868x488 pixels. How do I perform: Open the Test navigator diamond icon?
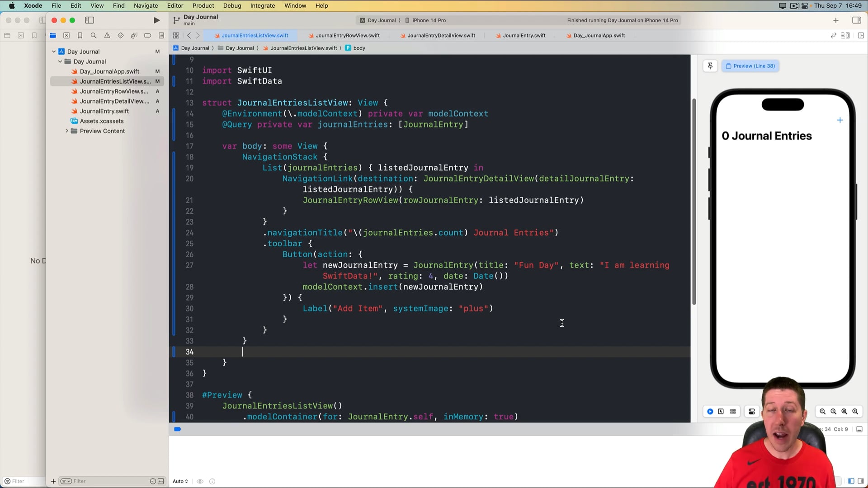coord(121,36)
